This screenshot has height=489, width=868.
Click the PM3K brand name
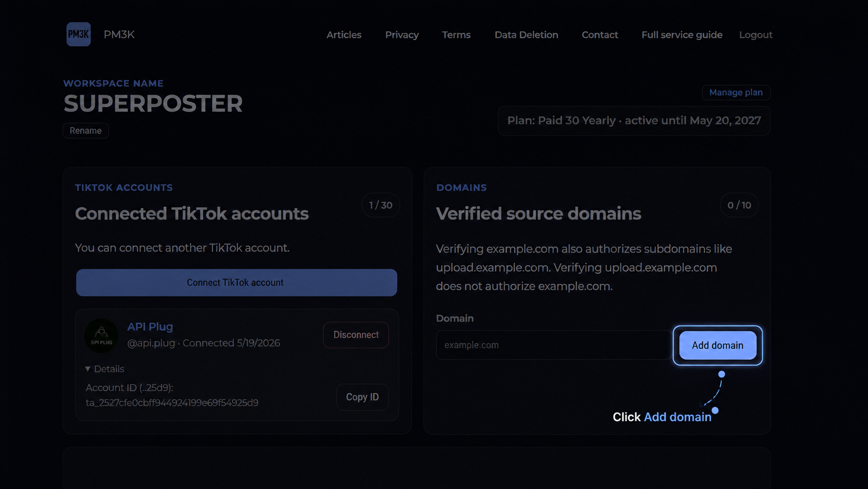click(x=119, y=34)
